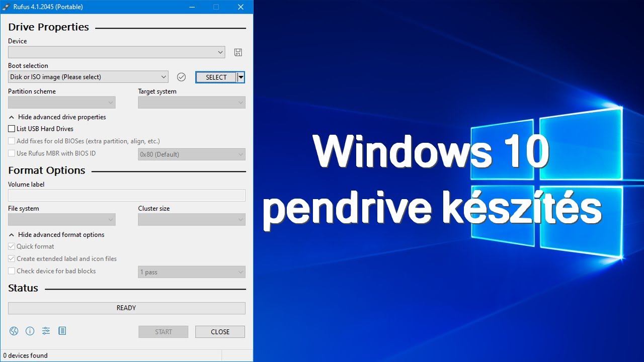Viewport: 644px width, 362px height.
Task: Minimize the Rufus window
Action: (191, 7)
